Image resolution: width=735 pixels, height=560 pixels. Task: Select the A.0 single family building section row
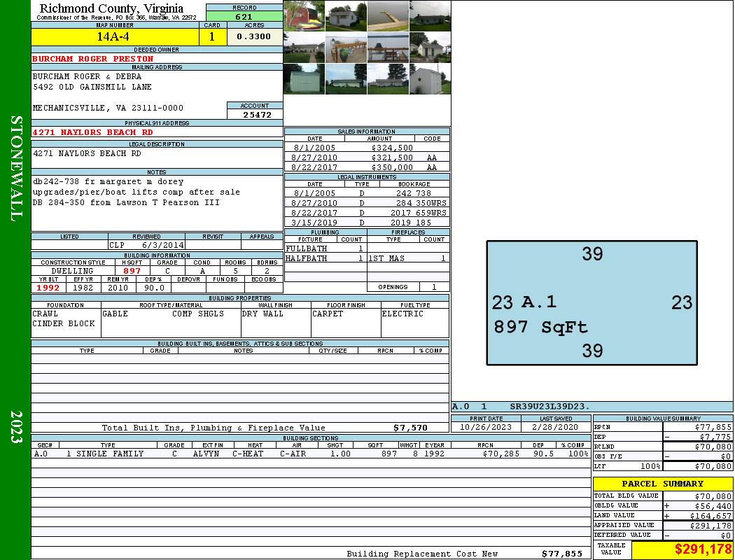coord(310,454)
